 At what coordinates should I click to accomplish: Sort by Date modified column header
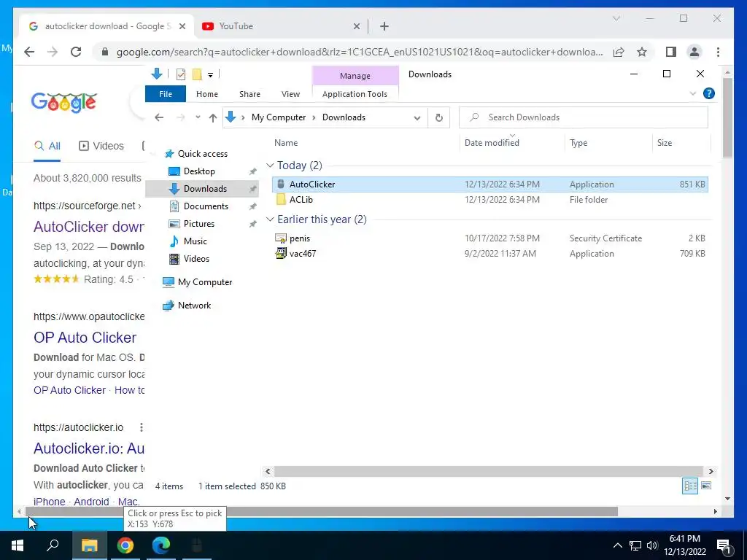tap(492, 143)
